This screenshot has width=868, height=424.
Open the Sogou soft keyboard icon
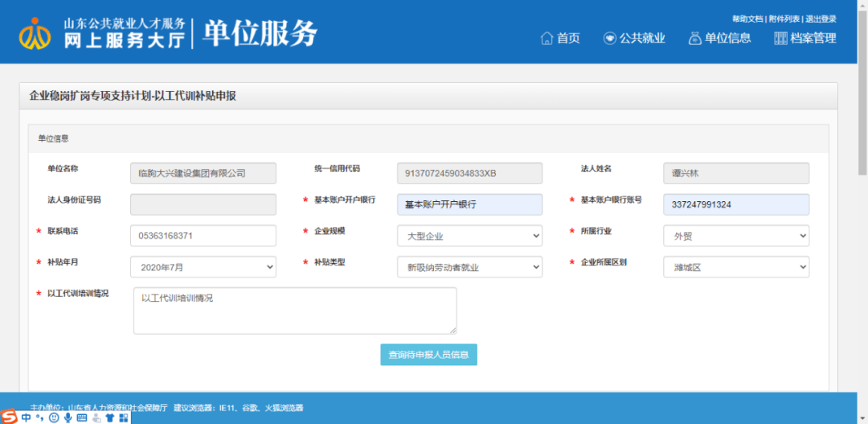(82, 417)
